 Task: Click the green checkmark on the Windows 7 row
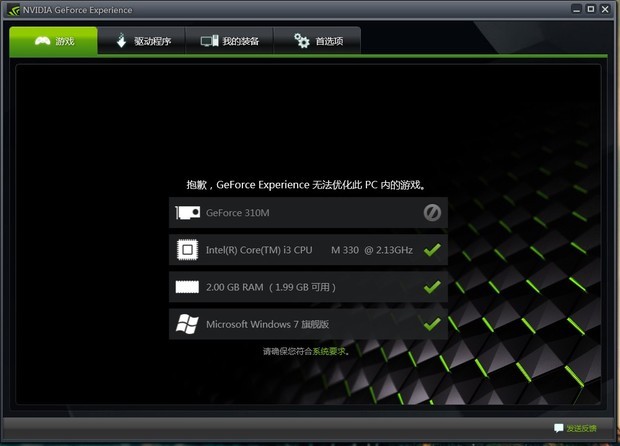point(432,324)
